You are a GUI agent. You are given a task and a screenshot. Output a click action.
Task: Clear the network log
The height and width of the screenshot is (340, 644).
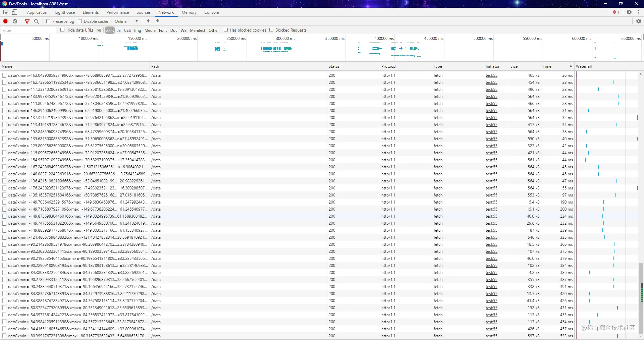click(15, 21)
